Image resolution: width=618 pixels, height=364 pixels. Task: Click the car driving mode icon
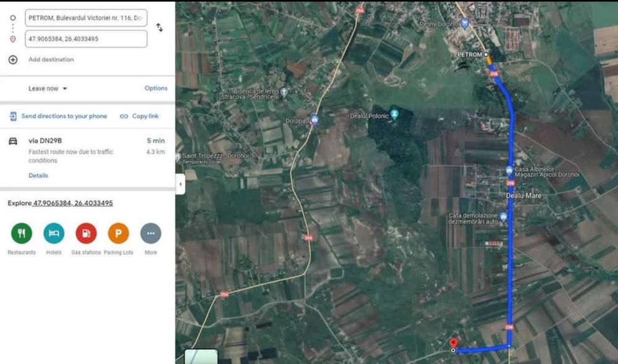[12, 141]
